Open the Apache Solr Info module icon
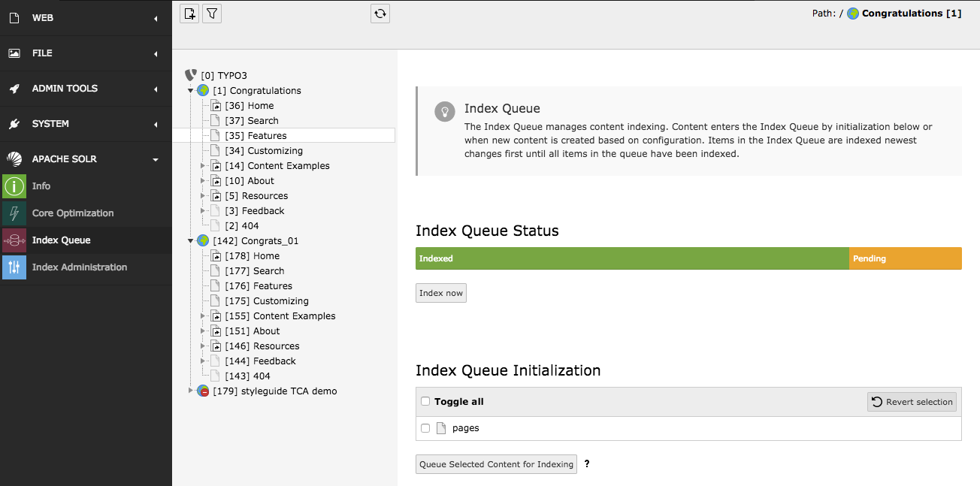980x486 pixels. (x=14, y=186)
